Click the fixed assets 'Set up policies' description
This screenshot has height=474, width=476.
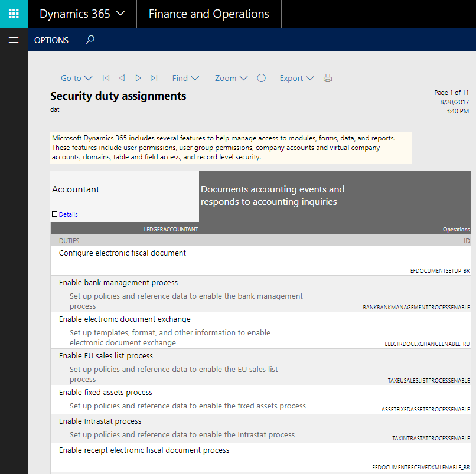[x=188, y=406]
